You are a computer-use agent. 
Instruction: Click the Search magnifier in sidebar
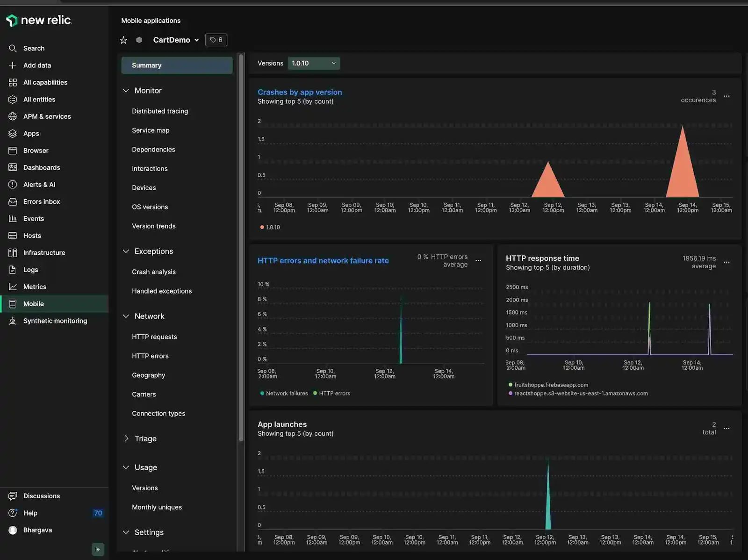(x=13, y=48)
